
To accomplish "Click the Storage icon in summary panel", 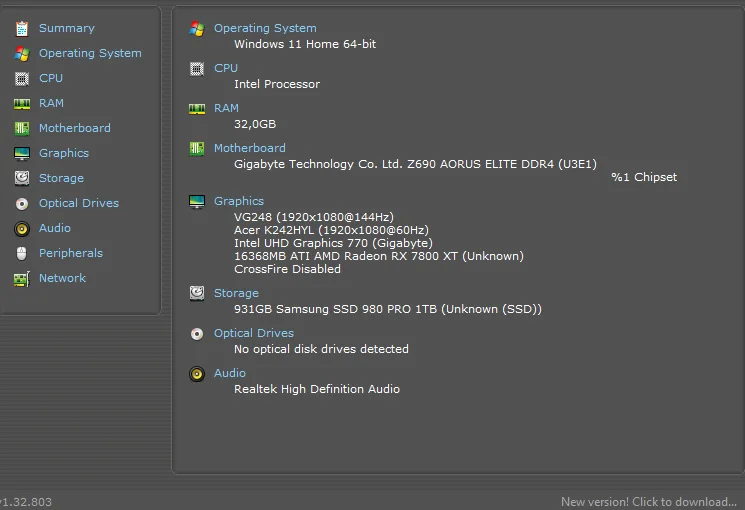I will point(197,293).
